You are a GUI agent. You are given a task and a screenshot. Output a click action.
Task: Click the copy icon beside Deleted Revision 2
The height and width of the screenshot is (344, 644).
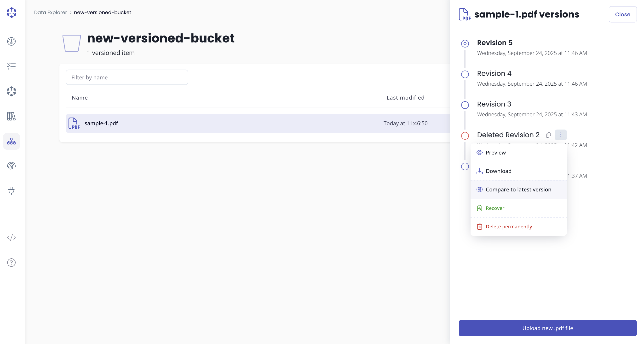pos(548,135)
